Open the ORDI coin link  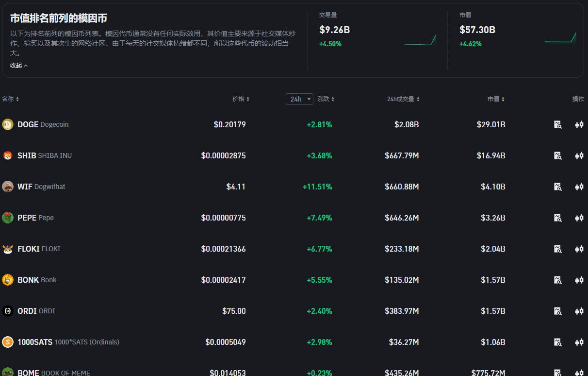pos(36,311)
